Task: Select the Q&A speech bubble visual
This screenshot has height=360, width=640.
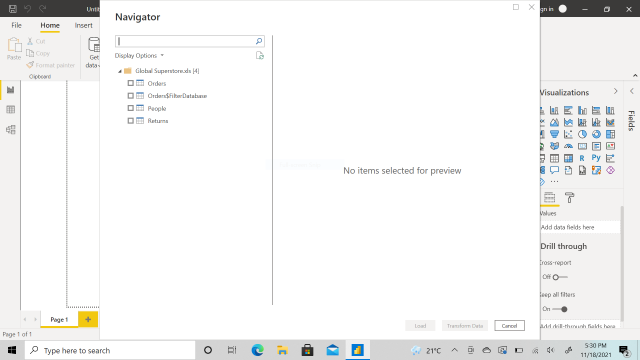Action: [x=554, y=170]
